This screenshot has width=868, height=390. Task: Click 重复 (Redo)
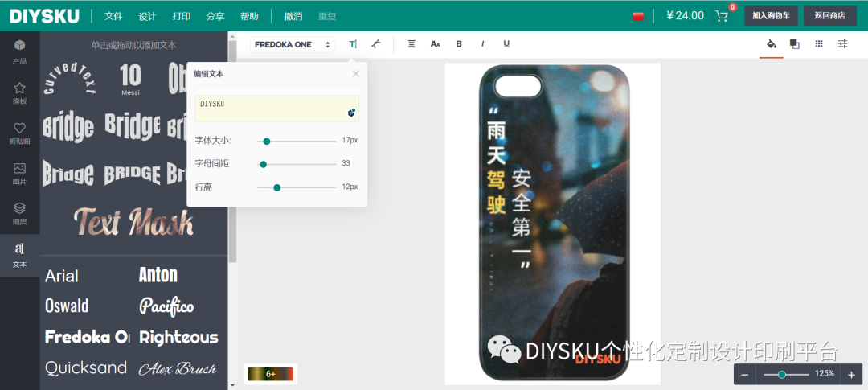coord(327,16)
